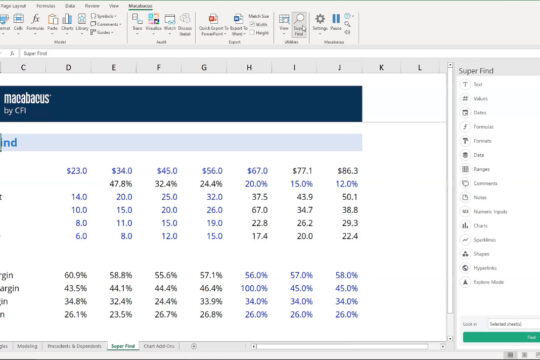
Task: Open the Review ribbon tab
Action: coord(92,6)
